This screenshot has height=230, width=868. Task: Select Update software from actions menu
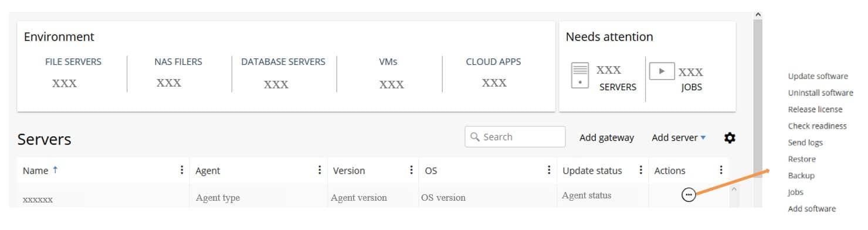[818, 76]
